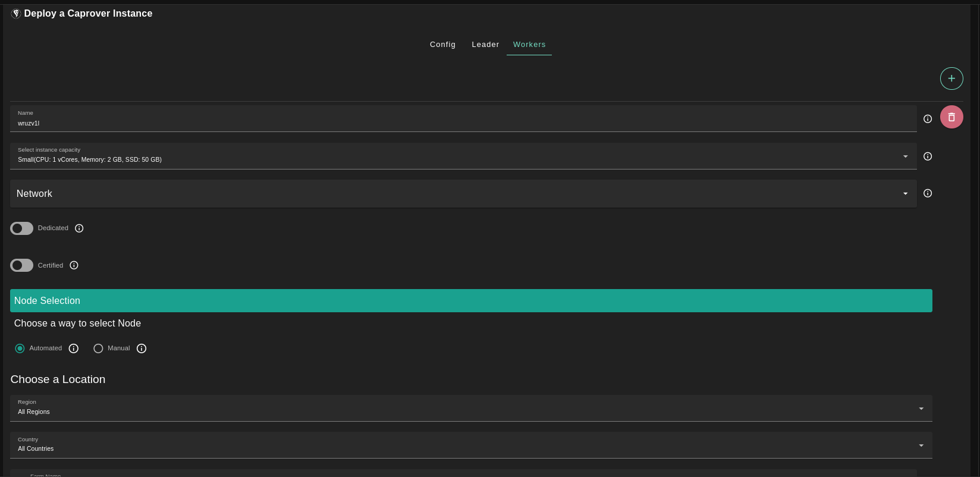Click the worker Name input field

point(463,118)
